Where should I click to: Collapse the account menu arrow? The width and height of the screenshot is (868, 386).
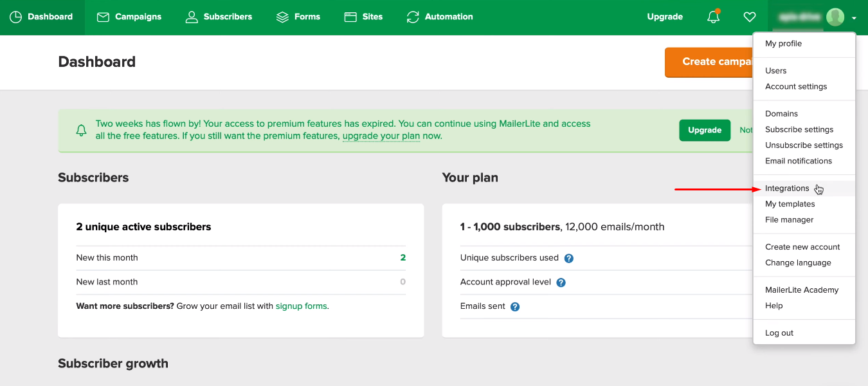click(x=854, y=18)
